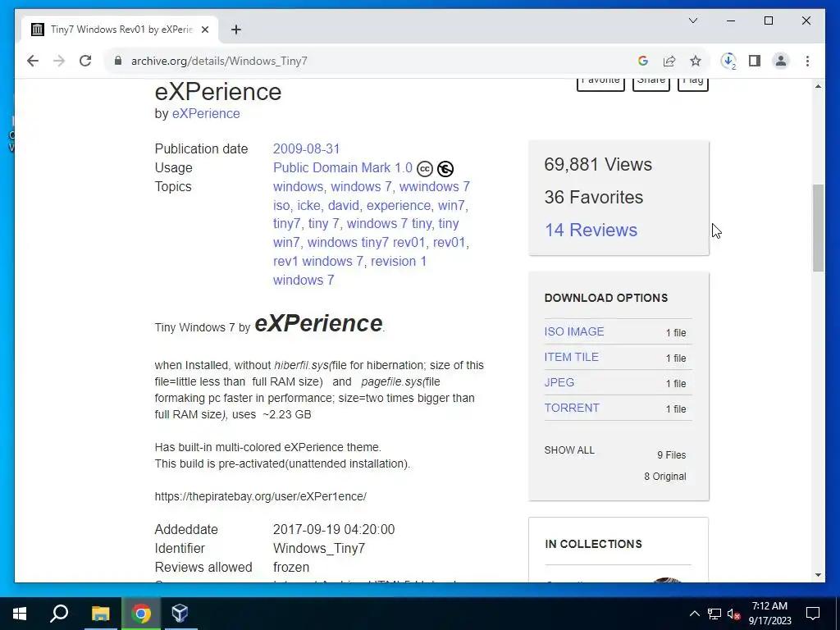
Task: Bookmark this tab with the star
Action: [x=696, y=61]
